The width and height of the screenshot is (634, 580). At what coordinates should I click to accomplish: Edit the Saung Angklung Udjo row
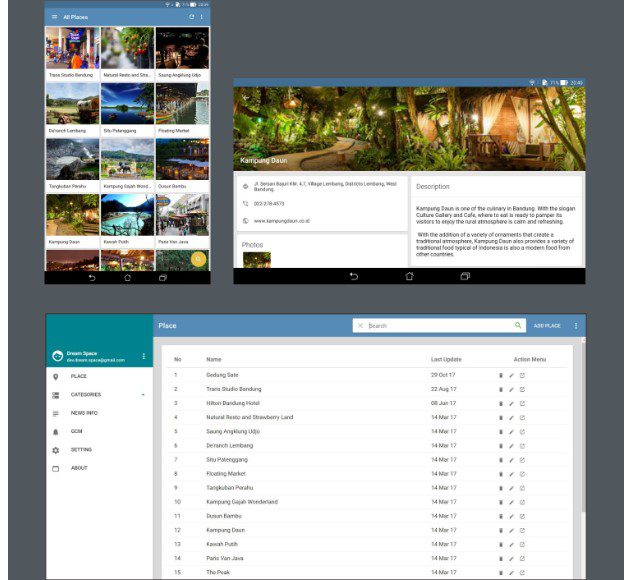coord(511,432)
